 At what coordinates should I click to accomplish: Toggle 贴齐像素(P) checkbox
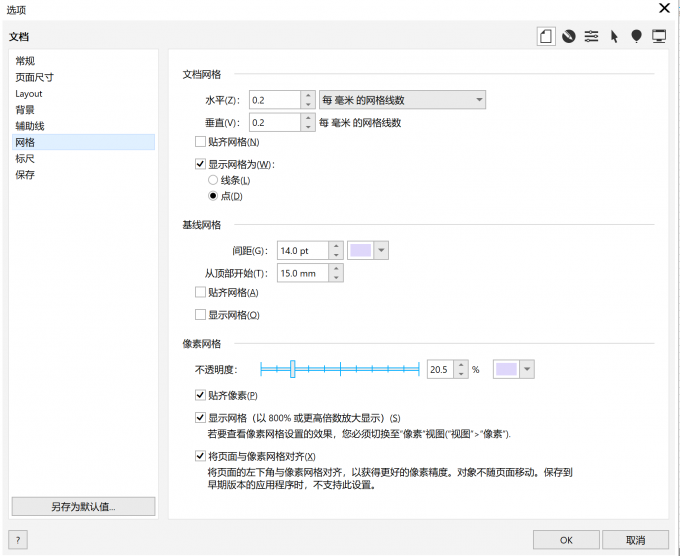[200, 395]
